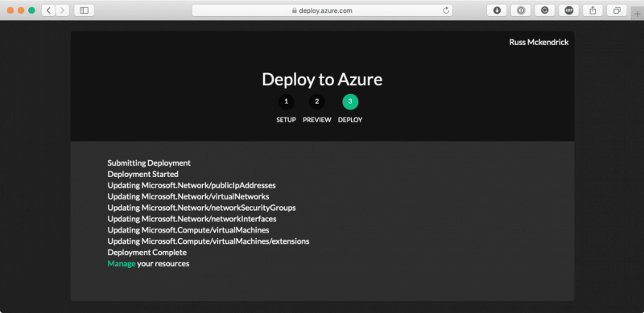Click the Deployment Complete line

[147, 252]
